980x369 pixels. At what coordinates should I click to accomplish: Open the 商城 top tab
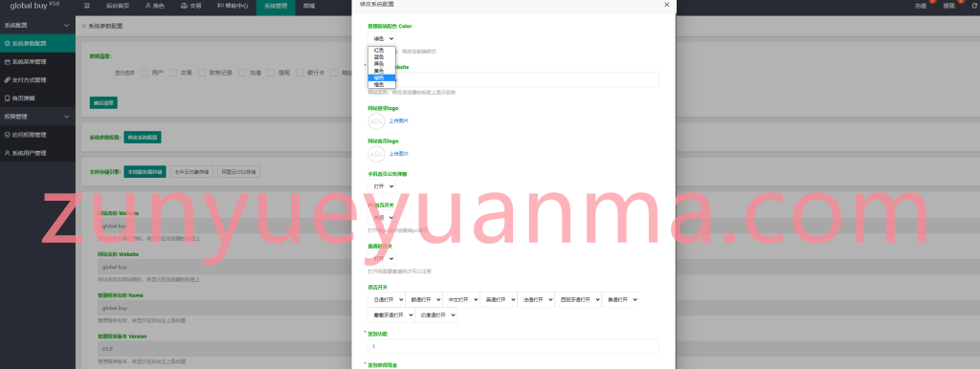[309, 6]
